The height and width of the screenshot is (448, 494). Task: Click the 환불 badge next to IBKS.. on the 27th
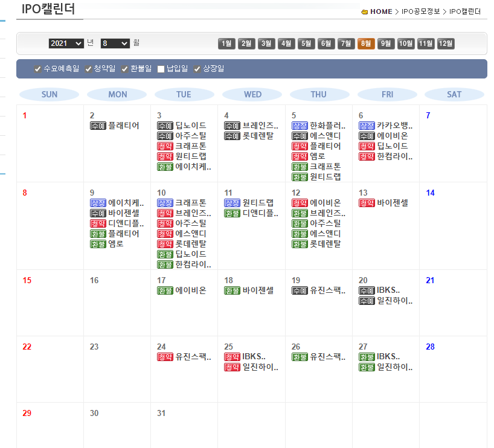tap(367, 357)
